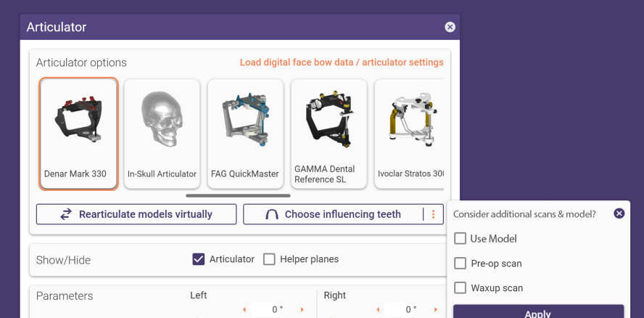Decrease the Left parameter angle value

click(244, 310)
